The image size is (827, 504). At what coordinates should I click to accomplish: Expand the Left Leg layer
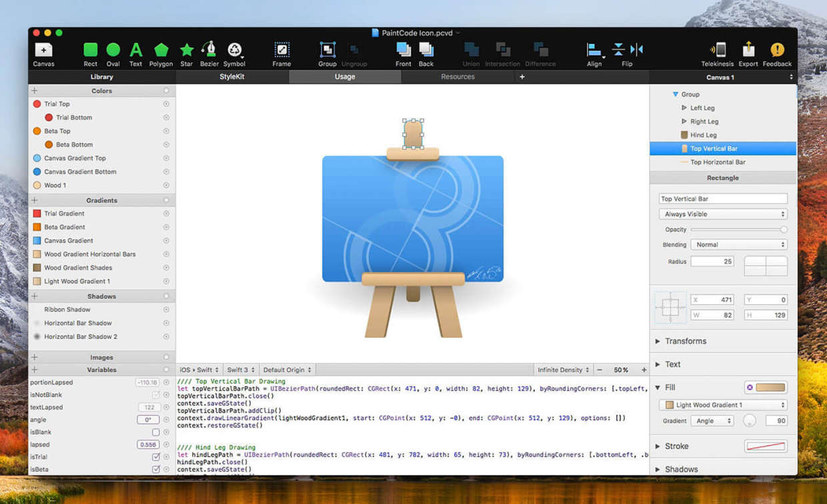pos(684,108)
